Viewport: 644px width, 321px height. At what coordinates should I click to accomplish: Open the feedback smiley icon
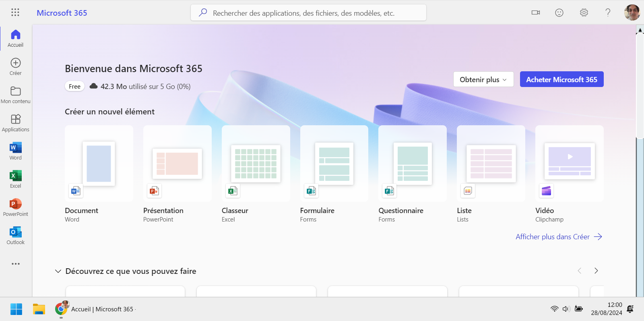click(559, 12)
